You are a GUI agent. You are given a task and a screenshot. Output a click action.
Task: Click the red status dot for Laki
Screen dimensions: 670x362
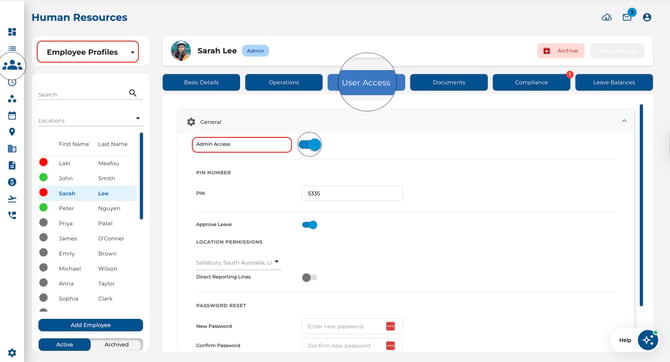click(x=44, y=162)
